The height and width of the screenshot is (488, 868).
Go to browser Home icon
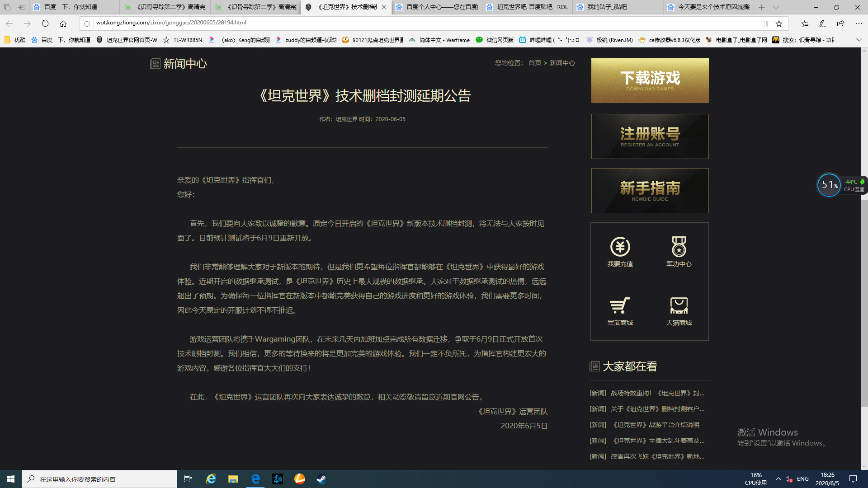63,23
